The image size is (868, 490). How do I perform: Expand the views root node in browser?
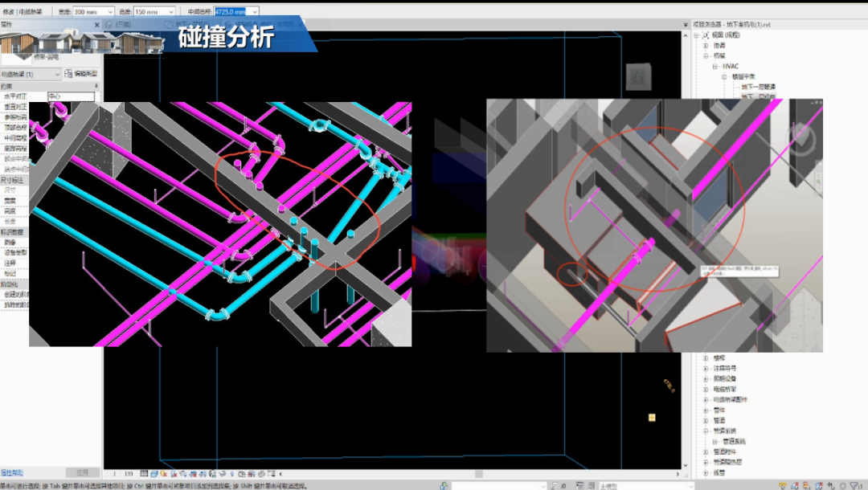point(696,35)
